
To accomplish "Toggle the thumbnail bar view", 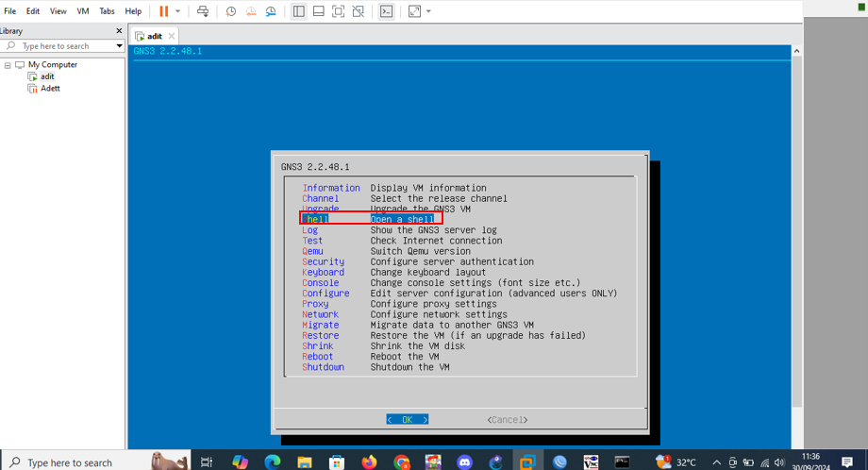I will pos(318,11).
